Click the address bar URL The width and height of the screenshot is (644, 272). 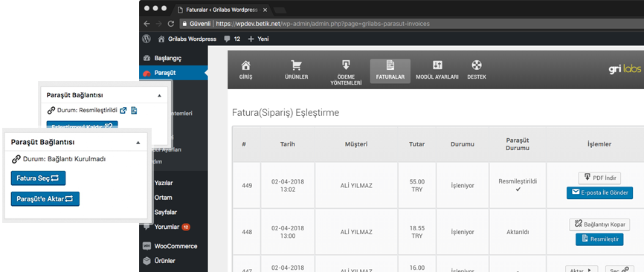click(323, 24)
